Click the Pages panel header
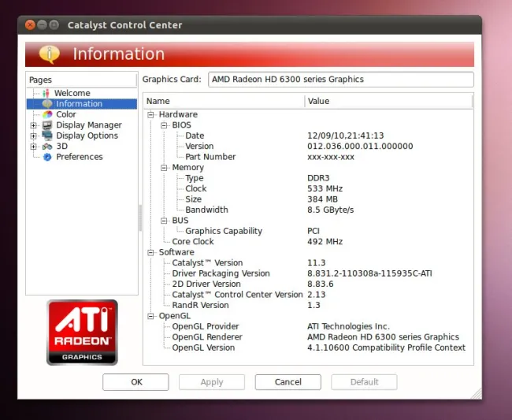512x420 pixels. coord(81,80)
